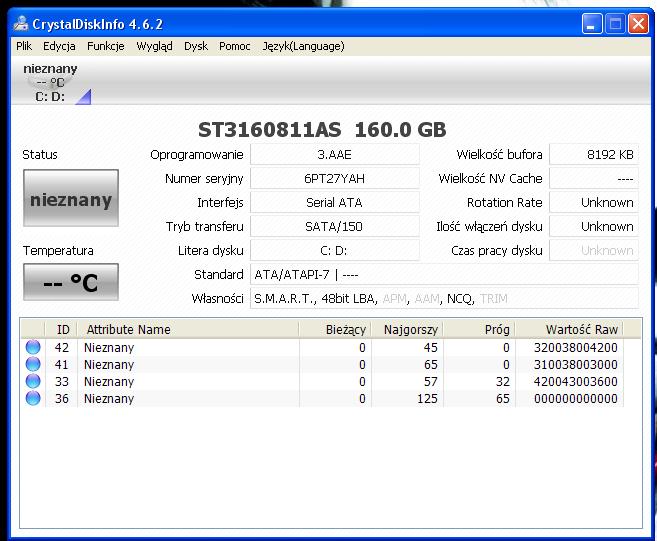Screen dimensions: 657x541
Task: Click the blue triangle next to C: D:
Action: (x=84, y=97)
